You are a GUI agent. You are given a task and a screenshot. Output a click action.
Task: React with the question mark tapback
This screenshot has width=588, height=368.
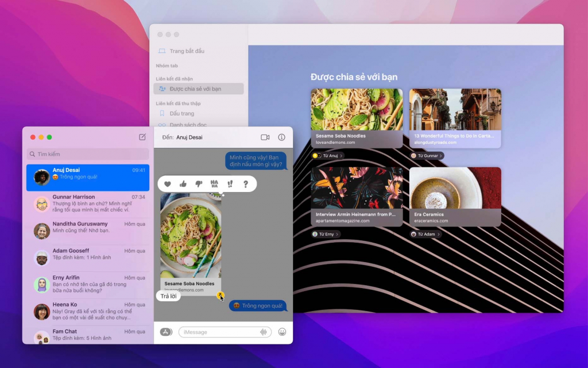[246, 184]
